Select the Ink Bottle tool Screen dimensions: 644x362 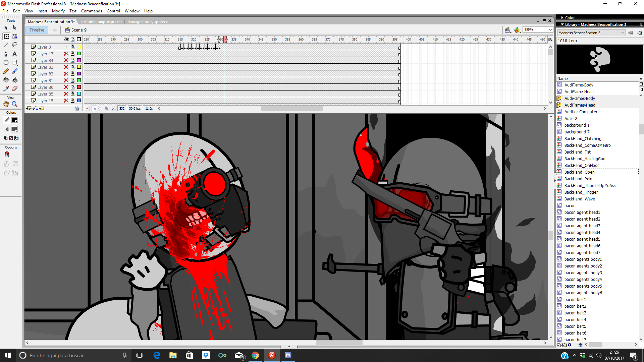pos(6,80)
